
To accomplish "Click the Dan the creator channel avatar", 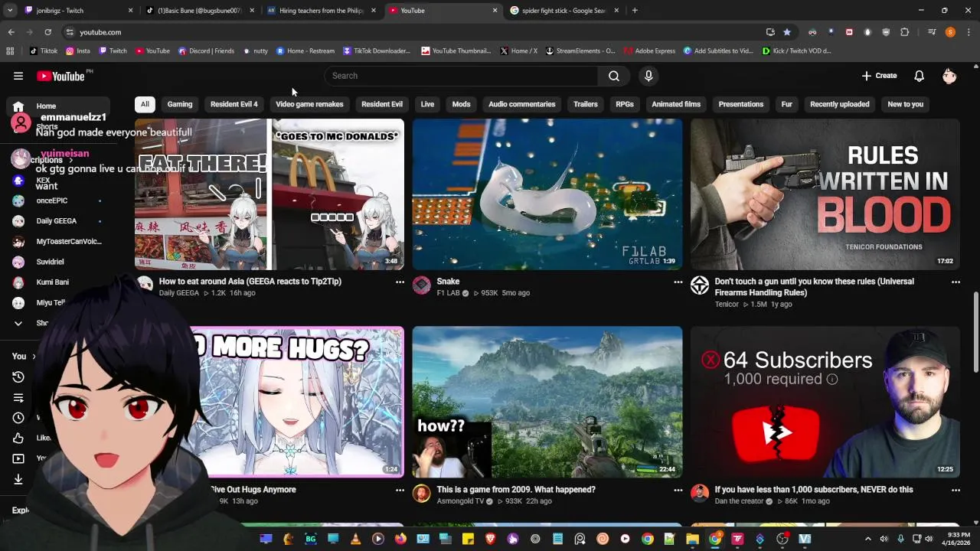I will tap(700, 494).
